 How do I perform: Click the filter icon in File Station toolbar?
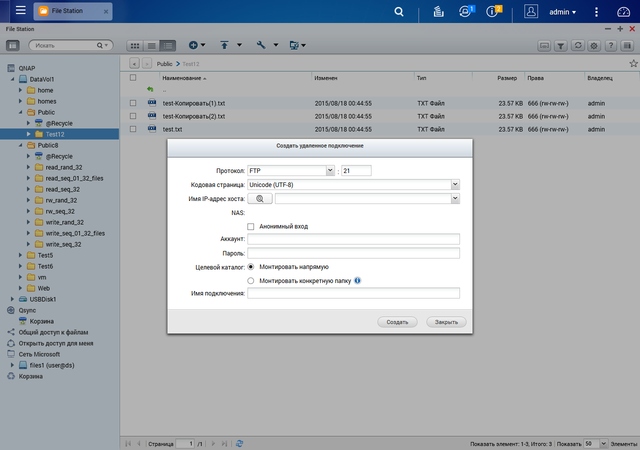click(561, 46)
